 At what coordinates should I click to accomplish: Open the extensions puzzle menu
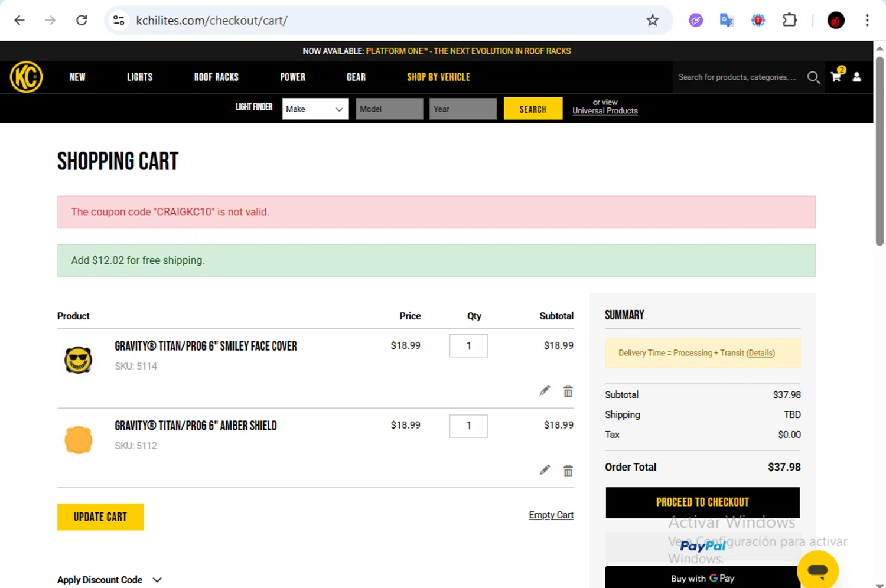[x=790, y=21]
